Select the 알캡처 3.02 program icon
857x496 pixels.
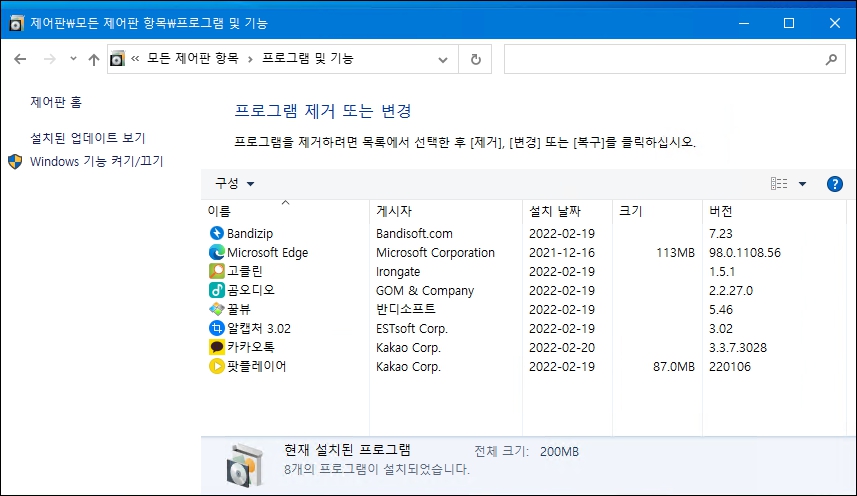(216, 328)
